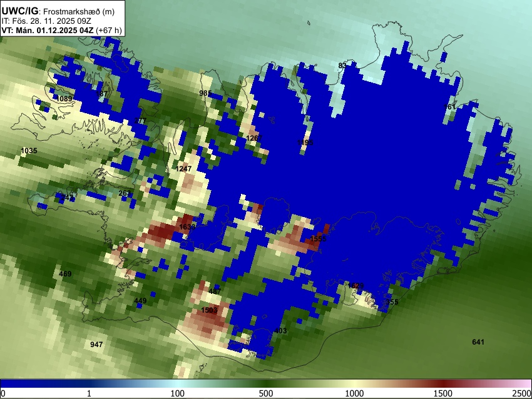Click the map value 83
Viewport: 532px width, 399px height.
tap(342, 66)
